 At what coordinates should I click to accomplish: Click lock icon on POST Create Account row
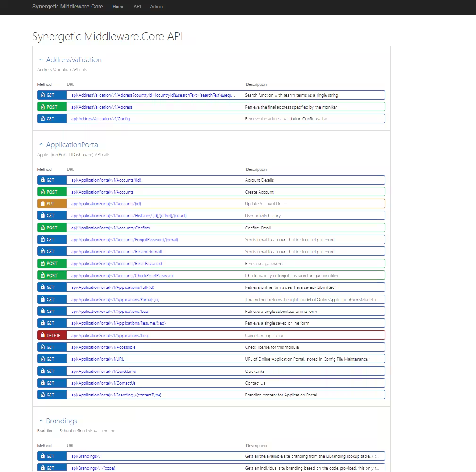pos(42,192)
